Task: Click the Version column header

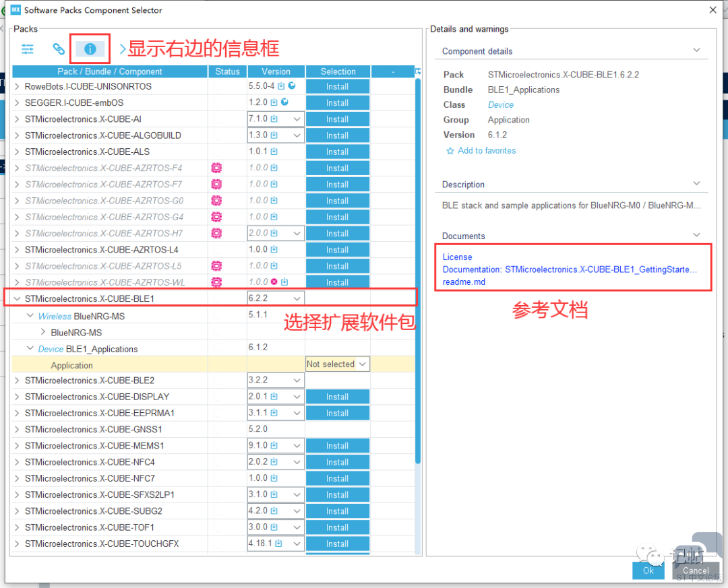Action: coord(276,71)
